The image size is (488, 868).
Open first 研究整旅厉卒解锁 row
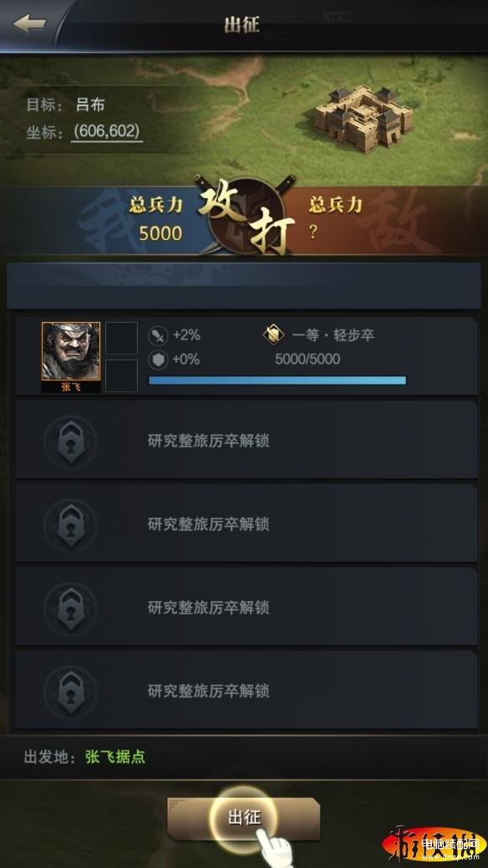[247, 442]
